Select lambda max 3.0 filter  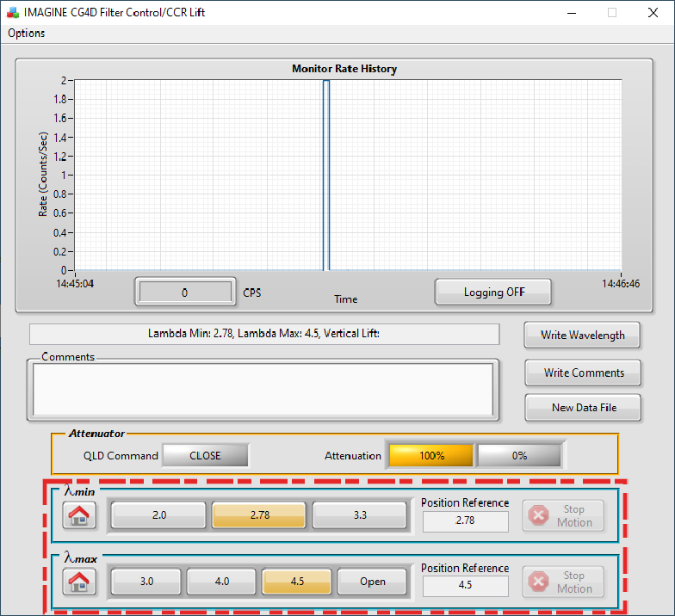pyautogui.click(x=146, y=582)
